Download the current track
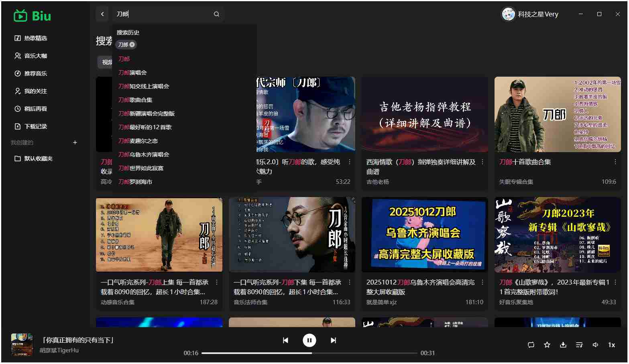629x364 pixels. click(x=563, y=345)
